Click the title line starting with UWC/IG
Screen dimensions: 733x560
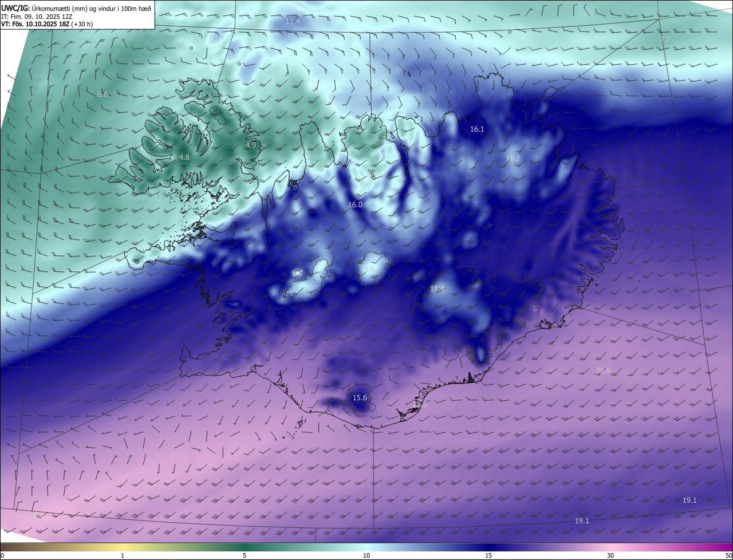tap(76, 8)
